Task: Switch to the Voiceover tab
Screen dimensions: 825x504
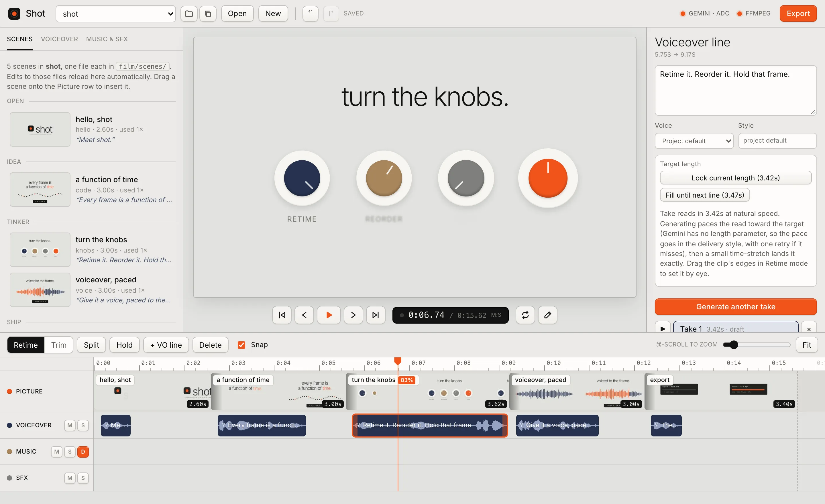Action: pos(59,39)
